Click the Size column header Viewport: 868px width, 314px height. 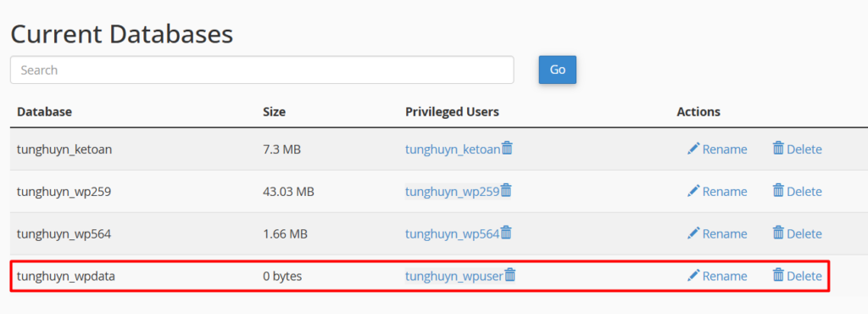point(274,112)
